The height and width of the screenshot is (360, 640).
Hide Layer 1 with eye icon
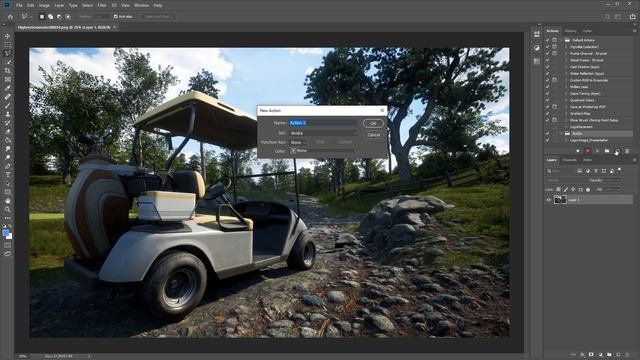(x=549, y=200)
